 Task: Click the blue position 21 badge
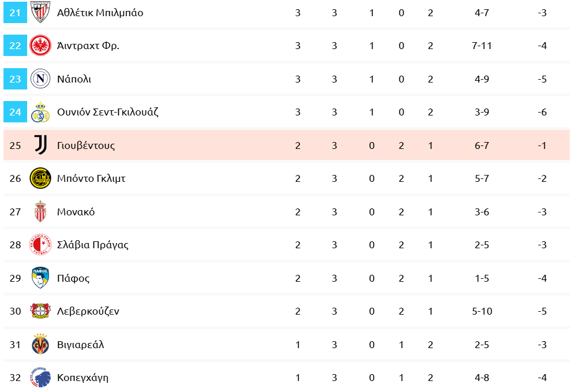pyautogui.click(x=15, y=12)
